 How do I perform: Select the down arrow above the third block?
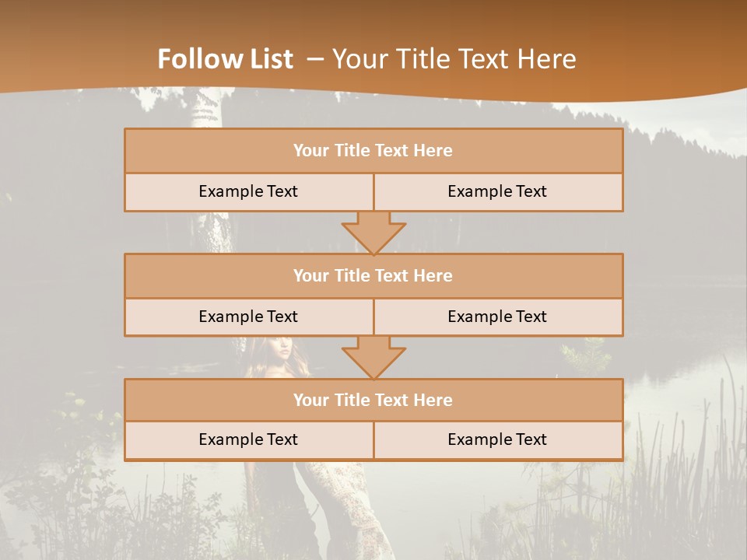374,358
